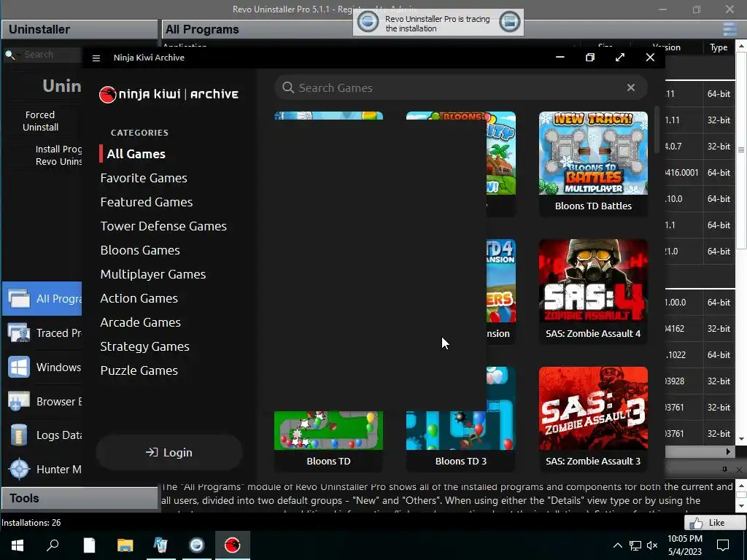Open the Ninja Kiwi Archive hamburger menu

(x=96, y=58)
